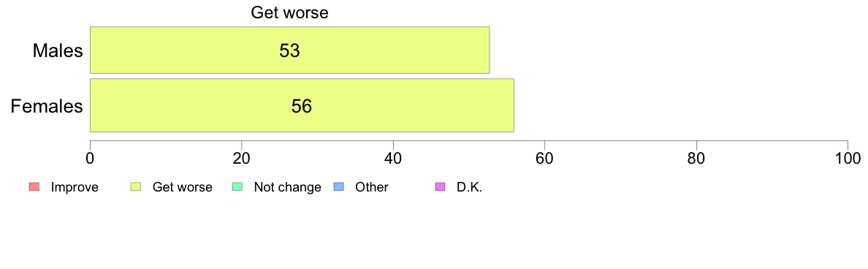Viewport: 868px width, 269px height.
Task: Click the value 56 in Females bar
Action: 302,106
